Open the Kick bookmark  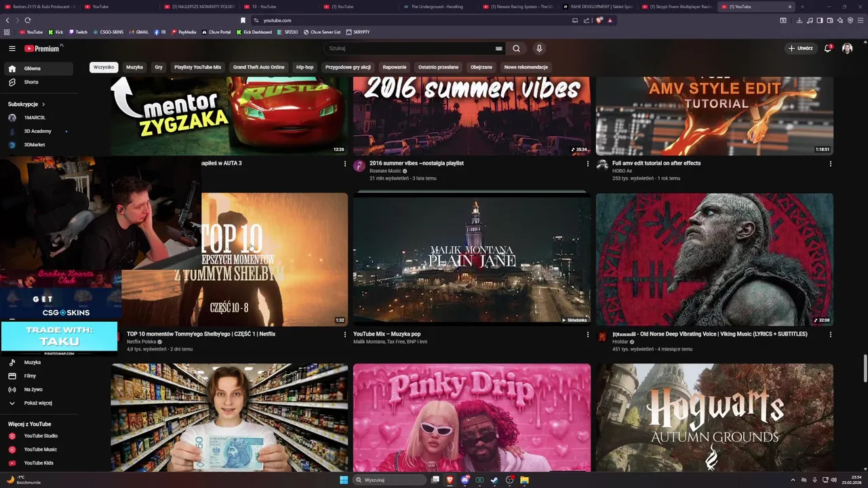pos(56,32)
